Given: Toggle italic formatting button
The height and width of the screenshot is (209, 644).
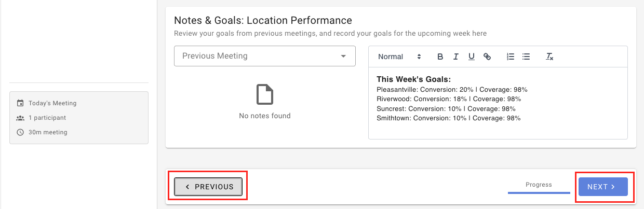Looking at the screenshot, I should pyautogui.click(x=456, y=57).
